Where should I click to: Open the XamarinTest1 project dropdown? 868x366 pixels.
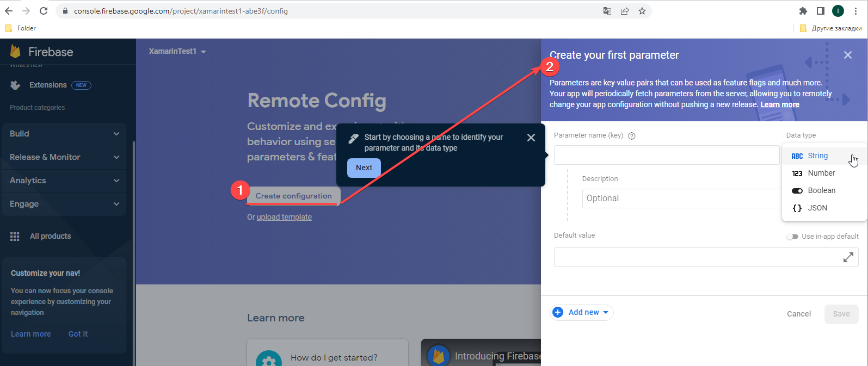(177, 51)
